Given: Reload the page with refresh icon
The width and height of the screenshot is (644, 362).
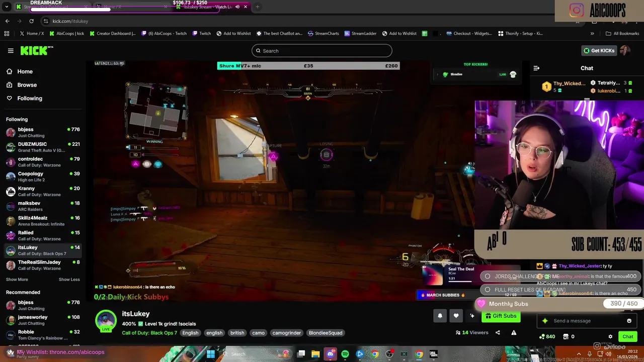Looking at the screenshot, I should pos(31,21).
